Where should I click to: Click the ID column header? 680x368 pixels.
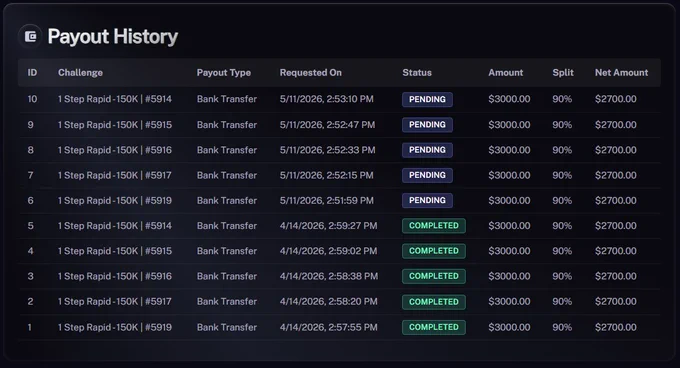pos(33,73)
